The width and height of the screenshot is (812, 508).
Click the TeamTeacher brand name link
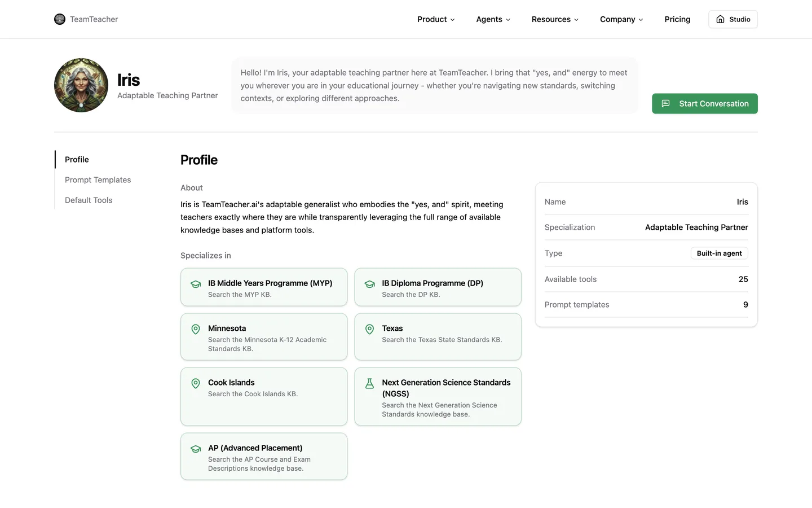[x=94, y=19]
